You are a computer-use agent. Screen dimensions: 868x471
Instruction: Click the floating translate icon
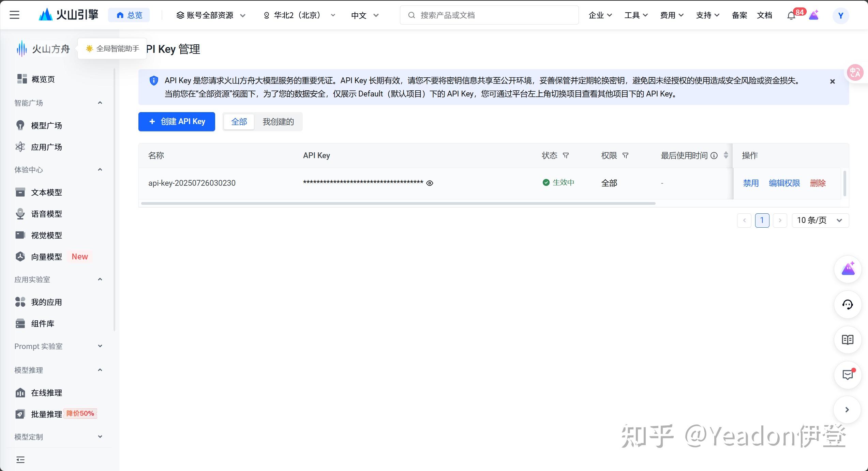pyautogui.click(x=855, y=72)
